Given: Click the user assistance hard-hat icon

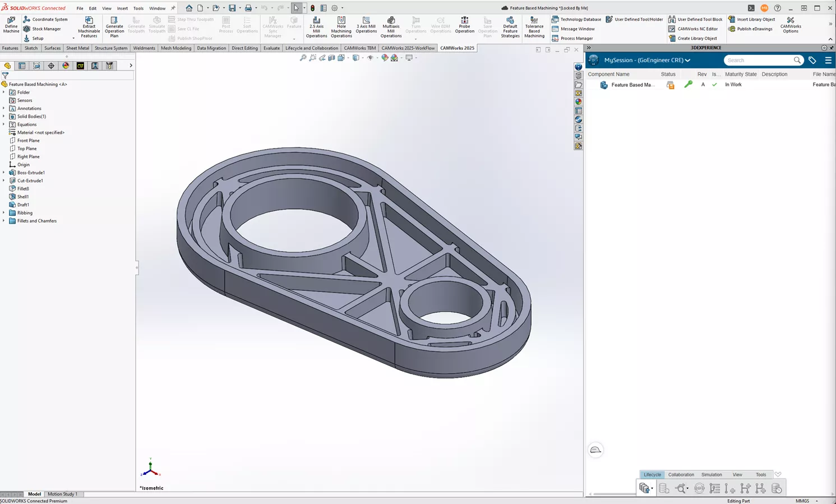Looking at the screenshot, I should (x=595, y=450).
